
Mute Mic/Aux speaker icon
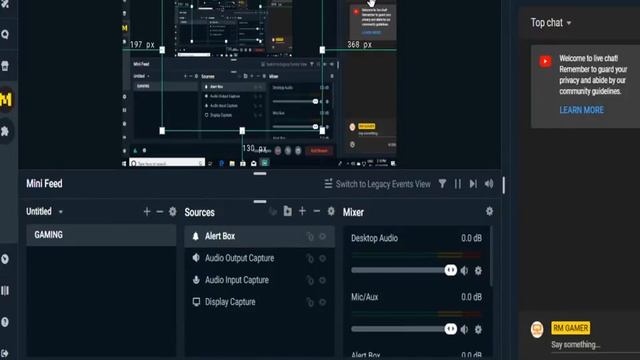(464, 329)
